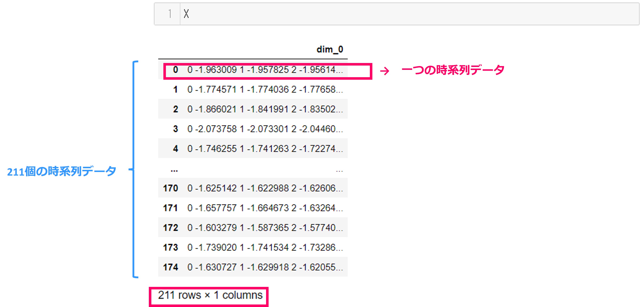Screen dimensions: 644x307
Task: Click row 1 data starting with -1.774571
Action: tap(265, 90)
